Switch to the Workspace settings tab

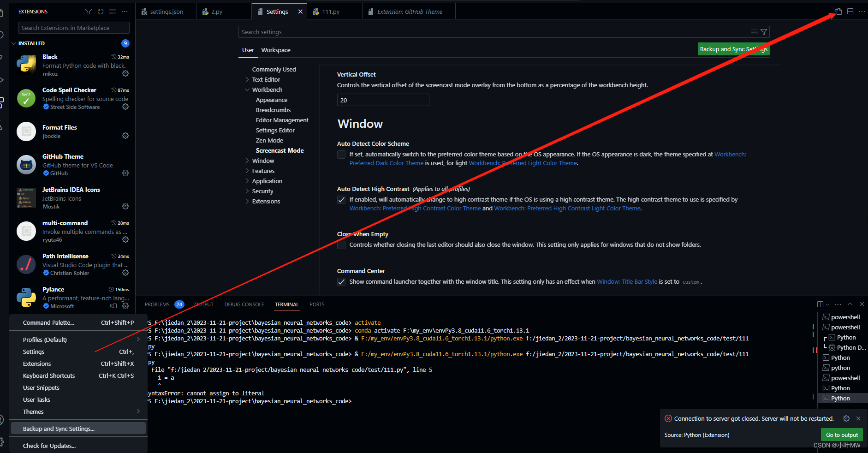point(275,50)
